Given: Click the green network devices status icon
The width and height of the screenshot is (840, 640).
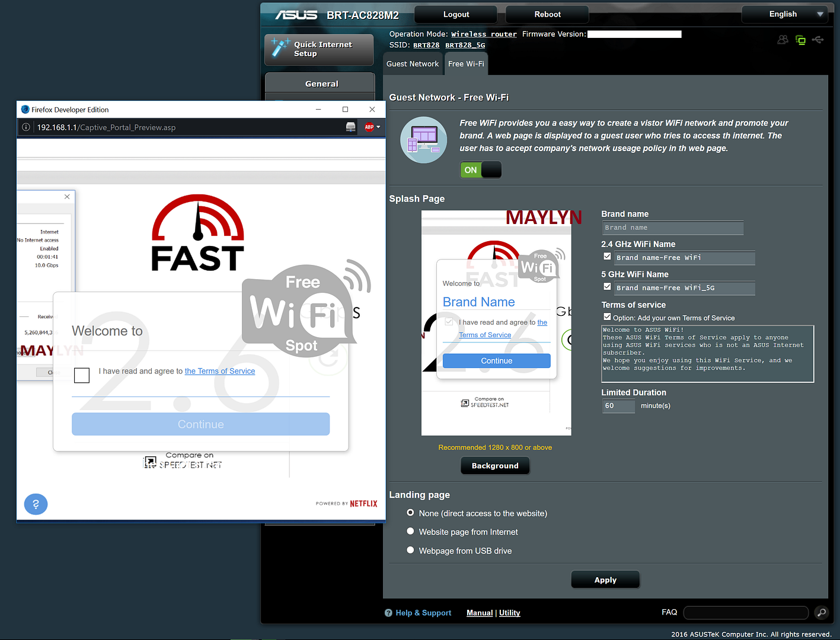Looking at the screenshot, I should point(800,40).
